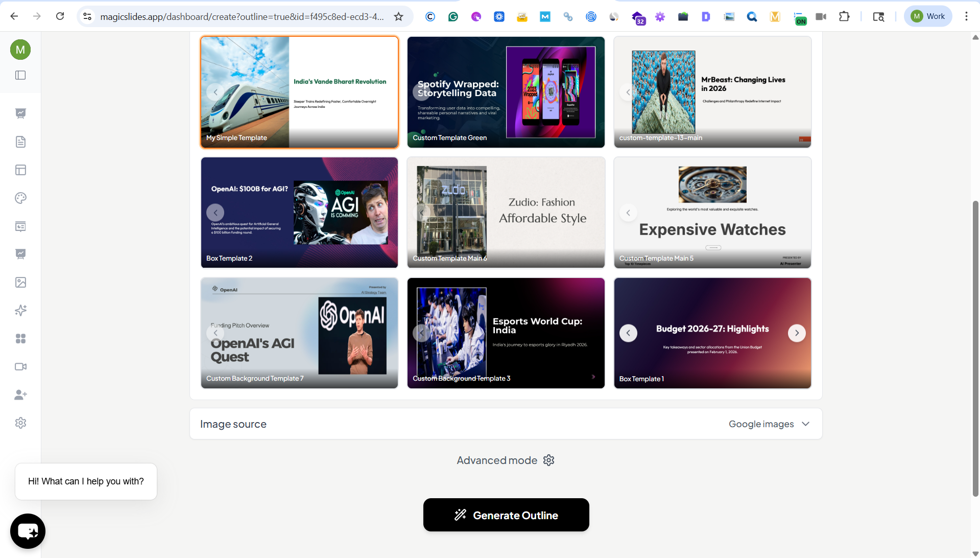Open the image gallery sidebar icon

point(20,283)
